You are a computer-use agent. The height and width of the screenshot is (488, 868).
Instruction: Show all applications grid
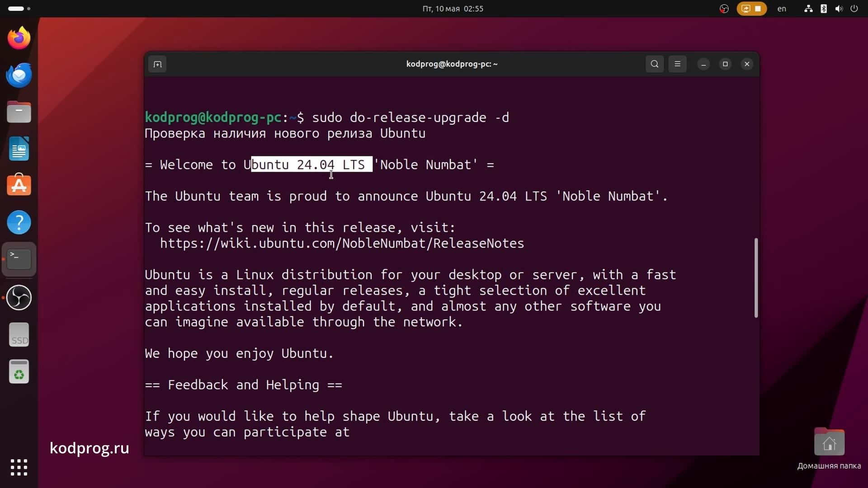tap(19, 467)
